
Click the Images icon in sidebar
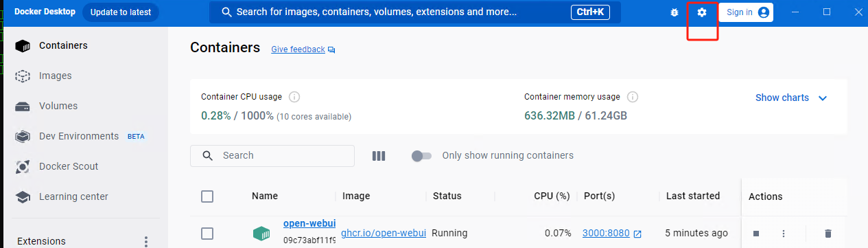[x=23, y=76]
